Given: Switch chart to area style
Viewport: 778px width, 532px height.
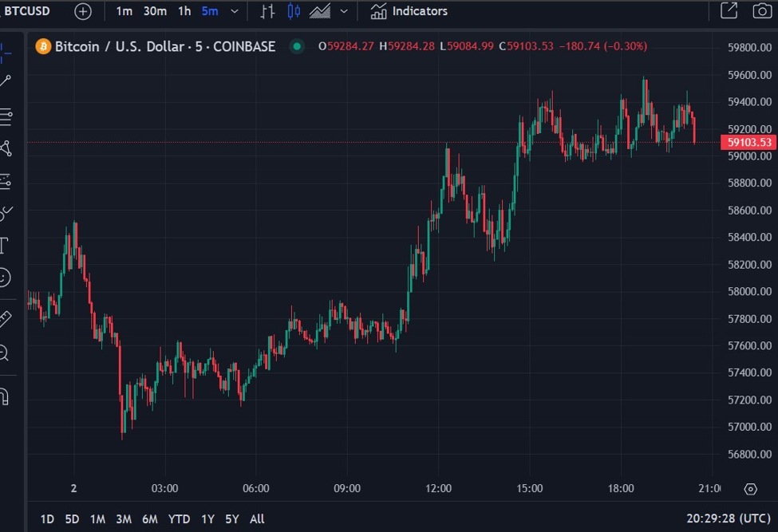Looking at the screenshot, I should [319, 11].
